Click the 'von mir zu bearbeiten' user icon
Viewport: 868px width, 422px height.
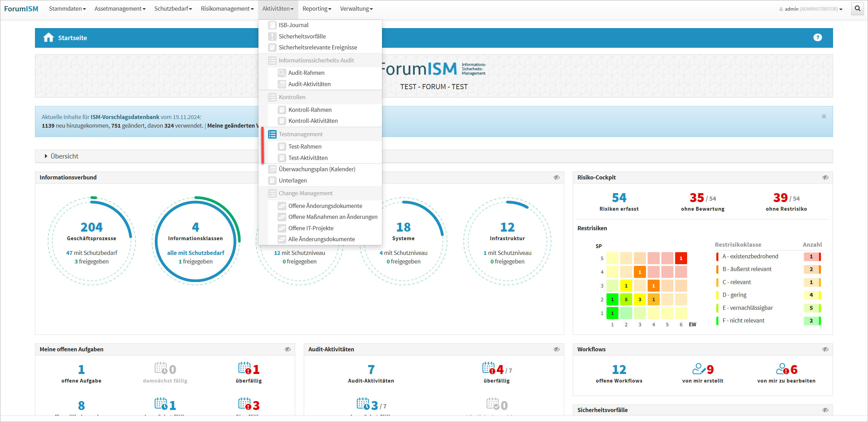782,369
